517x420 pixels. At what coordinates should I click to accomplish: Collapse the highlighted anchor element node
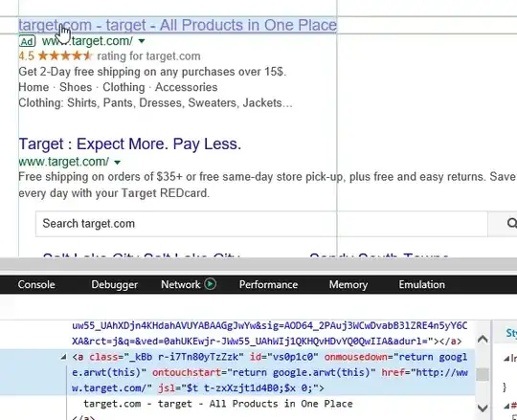pyautogui.click(x=63, y=357)
